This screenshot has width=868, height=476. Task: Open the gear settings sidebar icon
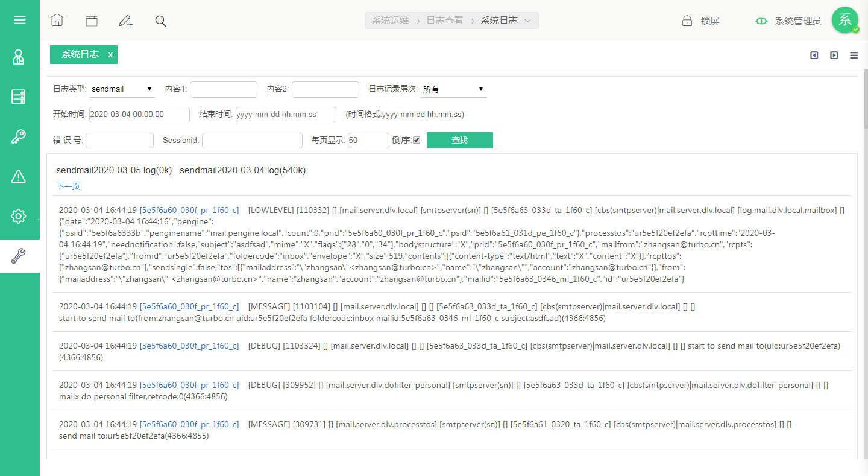(19, 216)
